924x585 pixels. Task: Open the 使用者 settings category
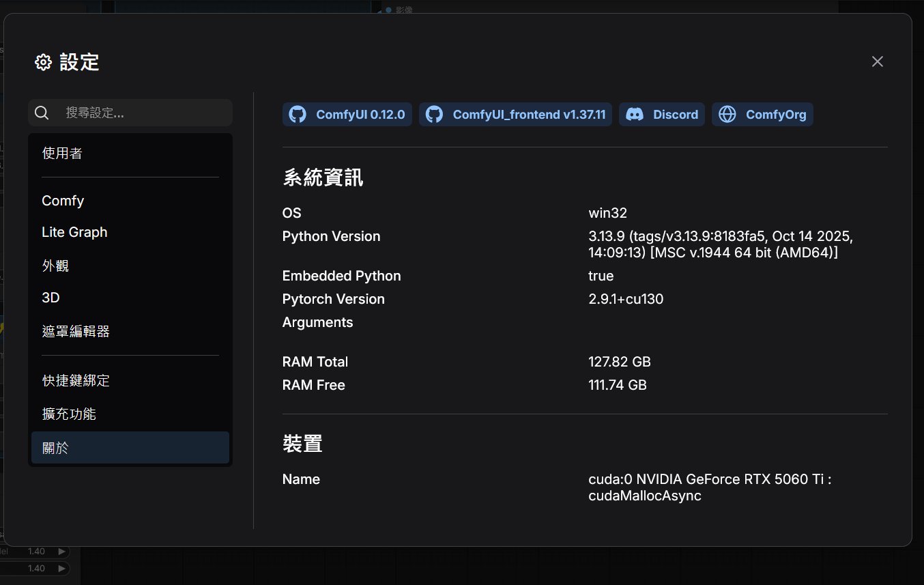pos(62,154)
